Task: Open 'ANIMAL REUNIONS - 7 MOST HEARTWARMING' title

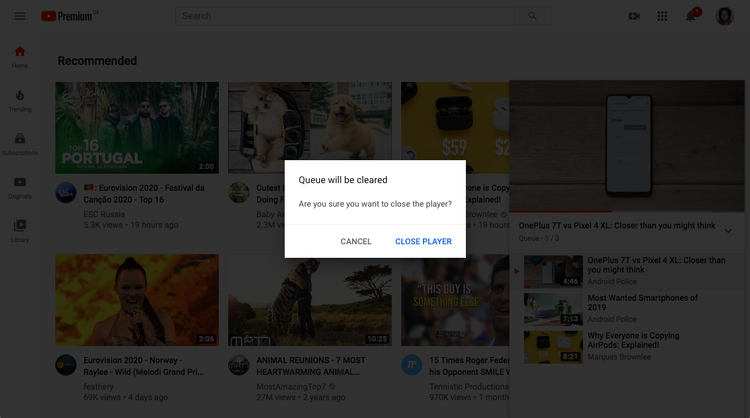Action: tap(311, 366)
